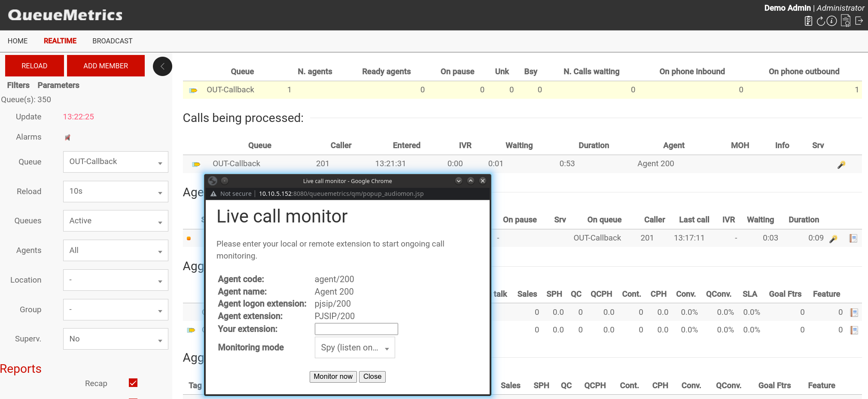Click the Ready agents column header
Viewport: 868px width, 399px height.
pyautogui.click(x=387, y=71)
